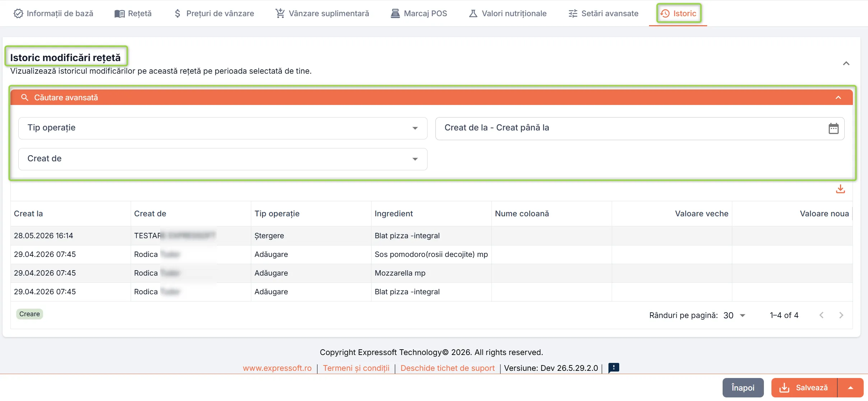Open the calendar date picker icon
Viewport: 868px width, 401px height.
click(833, 128)
